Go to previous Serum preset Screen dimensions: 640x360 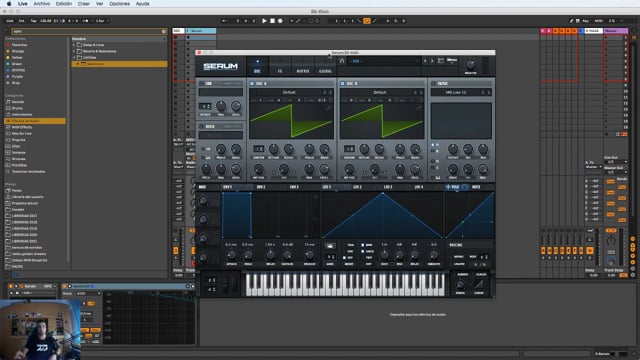pyautogui.click(x=425, y=61)
